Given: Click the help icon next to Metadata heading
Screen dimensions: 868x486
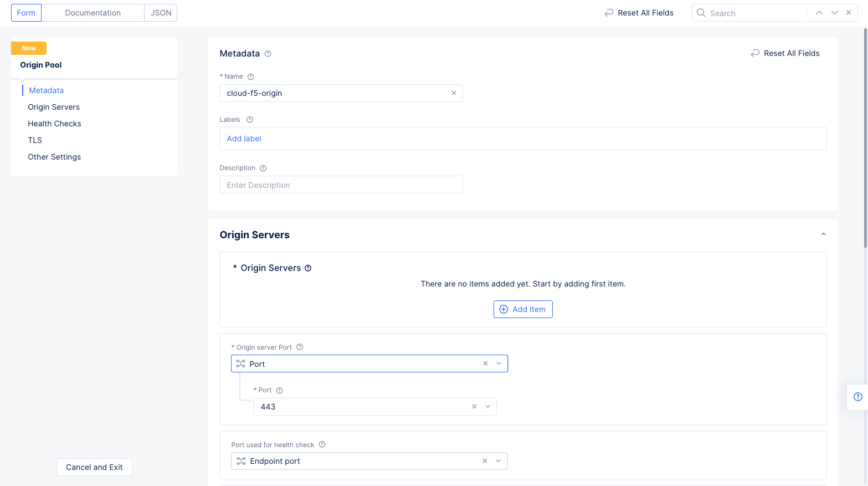Looking at the screenshot, I should point(268,54).
